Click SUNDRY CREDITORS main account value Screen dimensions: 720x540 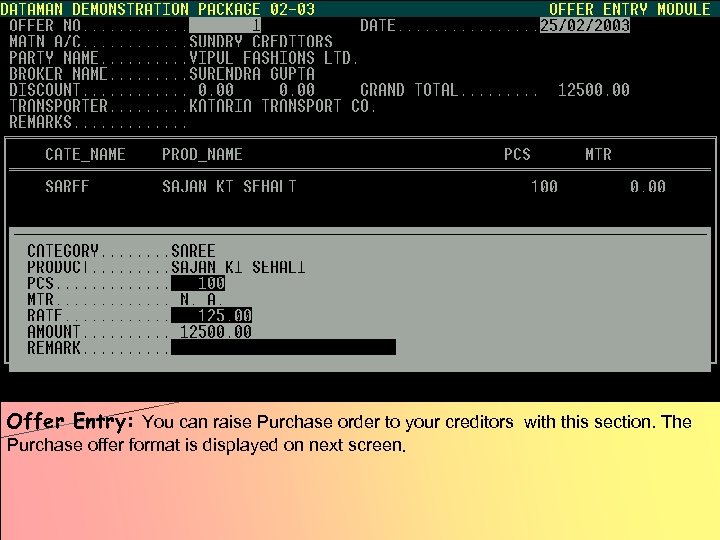[261, 42]
